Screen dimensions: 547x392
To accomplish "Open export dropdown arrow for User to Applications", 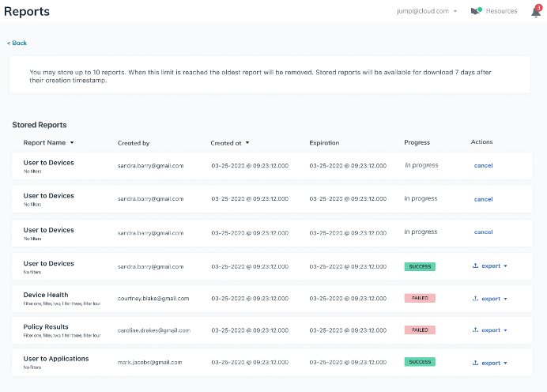I will [x=505, y=363].
